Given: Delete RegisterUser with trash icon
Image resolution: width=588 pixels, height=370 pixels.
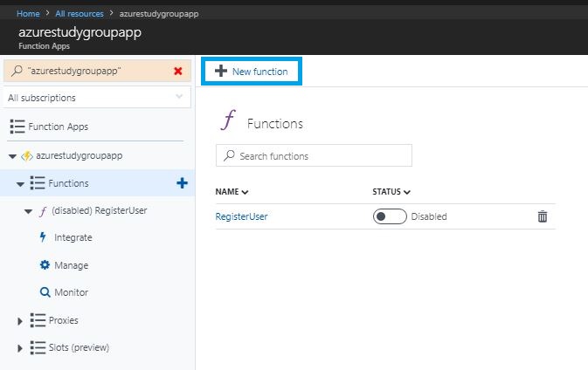Looking at the screenshot, I should [543, 216].
